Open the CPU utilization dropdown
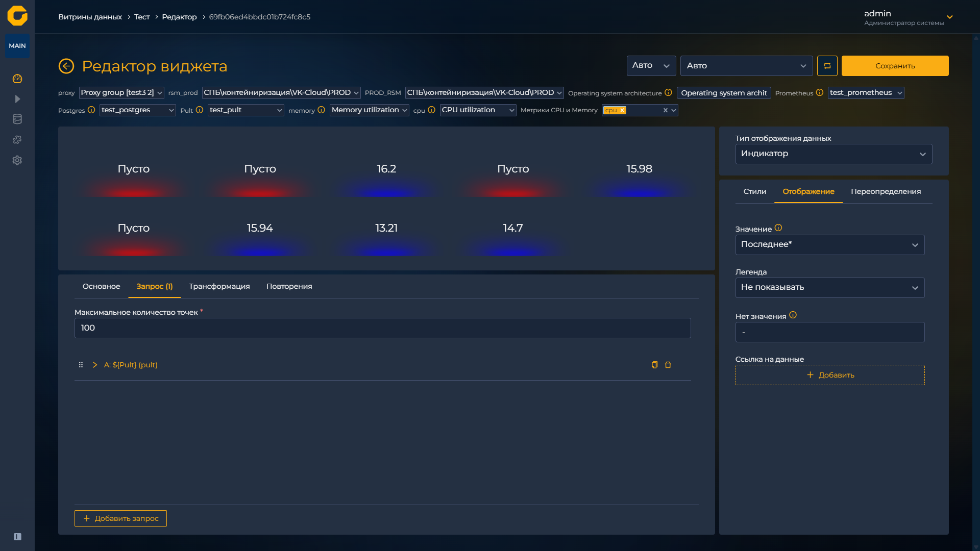The width and height of the screenshot is (980, 551). coord(478,110)
